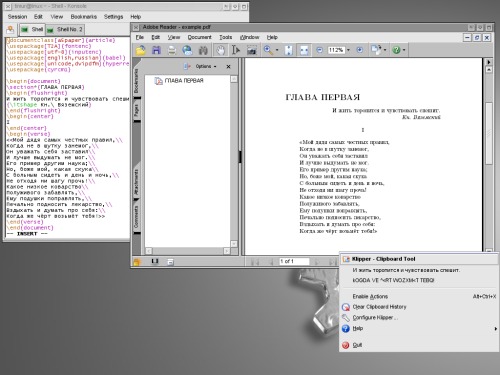Select Enable Actions in Klipper menu

(419, 297)
